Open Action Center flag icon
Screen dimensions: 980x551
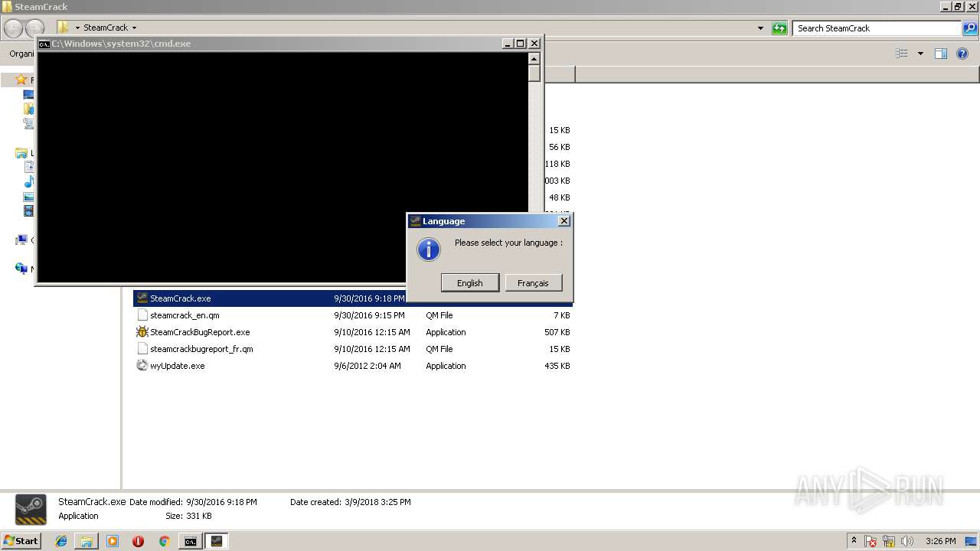click(871, 542)
